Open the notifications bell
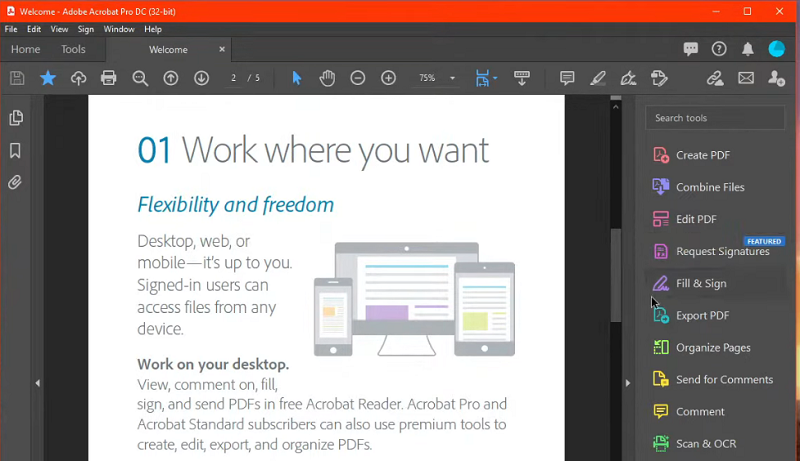 [x=747, y=49]
